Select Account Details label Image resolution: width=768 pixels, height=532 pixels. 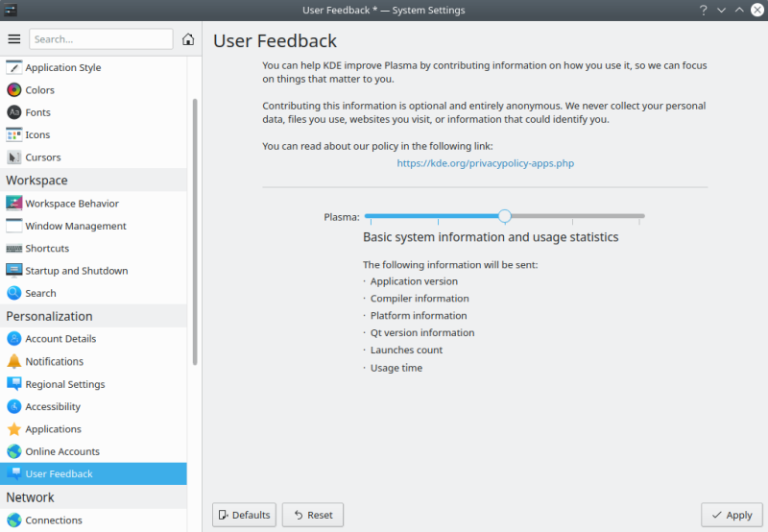(x=60, y=339)
